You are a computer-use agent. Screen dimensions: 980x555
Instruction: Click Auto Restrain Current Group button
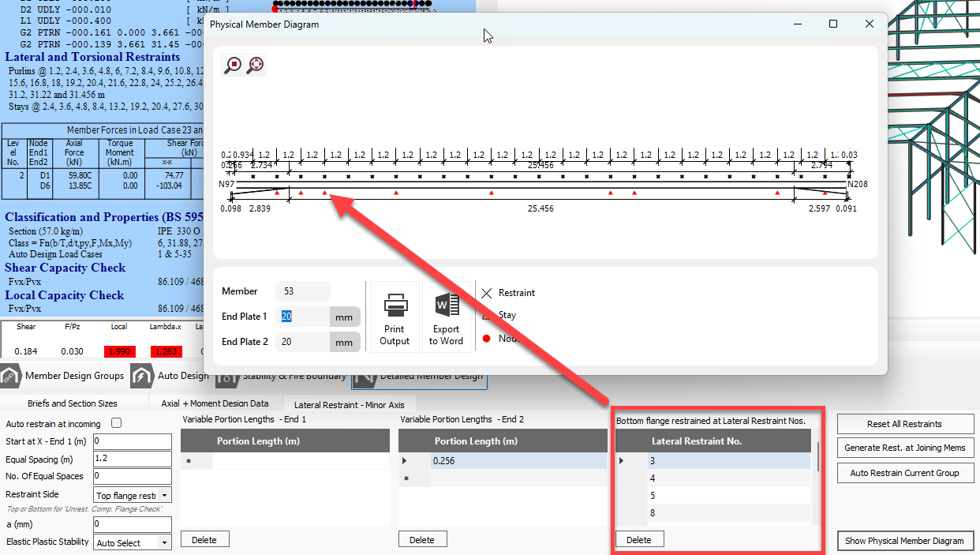tap(905, 473)
